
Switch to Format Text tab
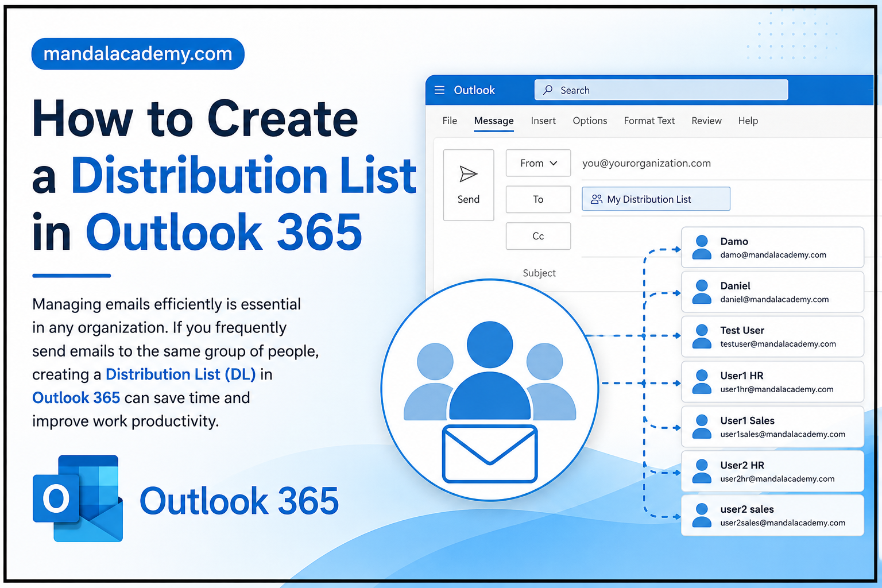pos(649,121)
